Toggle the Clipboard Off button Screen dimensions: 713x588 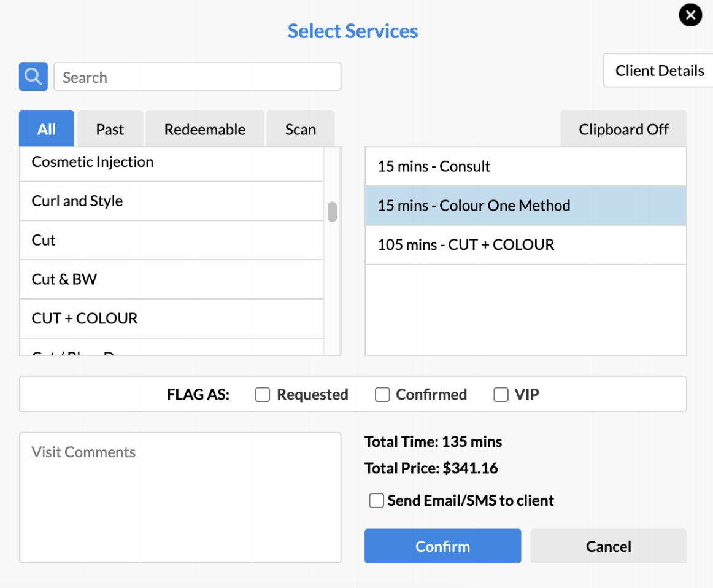pyautogui.click(x=623, y=130)
